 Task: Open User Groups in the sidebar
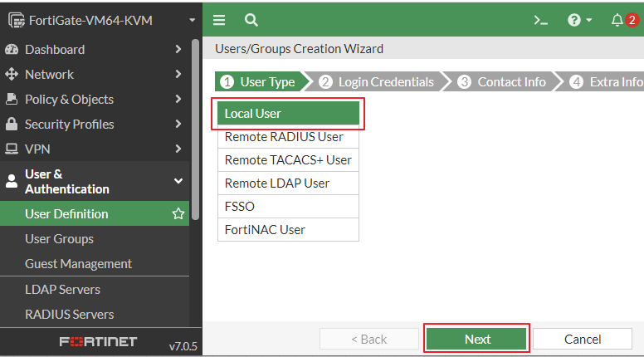59,238
